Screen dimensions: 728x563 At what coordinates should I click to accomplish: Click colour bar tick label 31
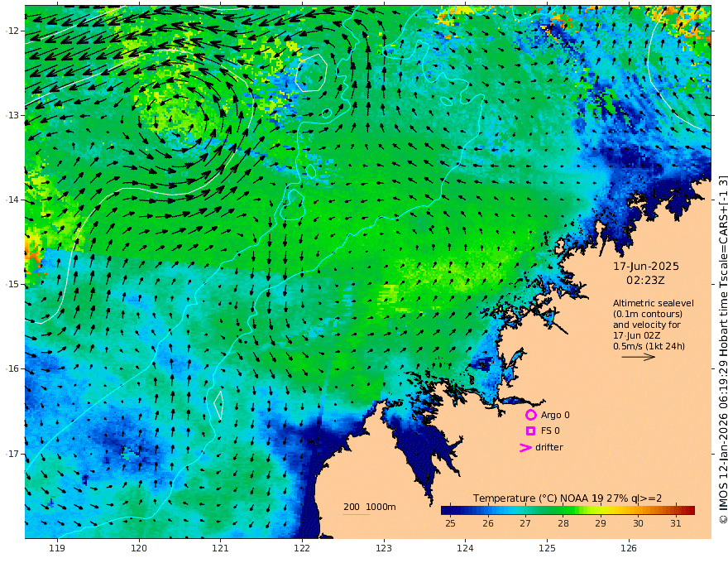tap(676, 523)
